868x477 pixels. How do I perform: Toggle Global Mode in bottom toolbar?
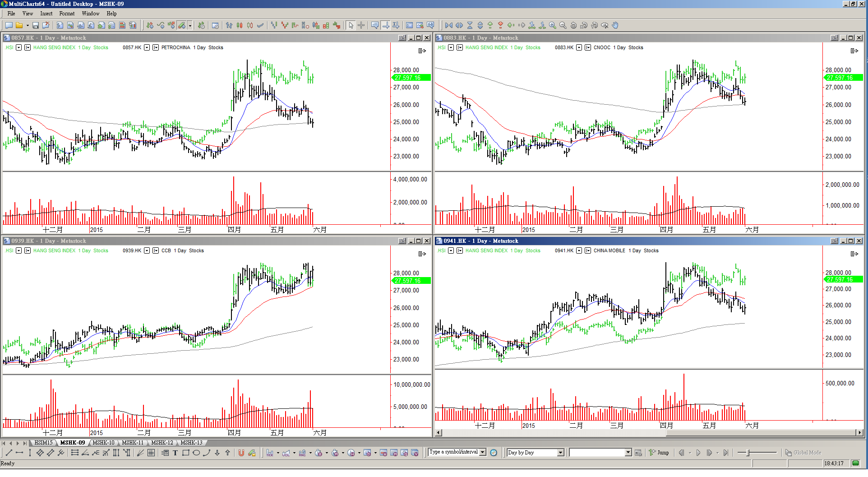(803, 453)
